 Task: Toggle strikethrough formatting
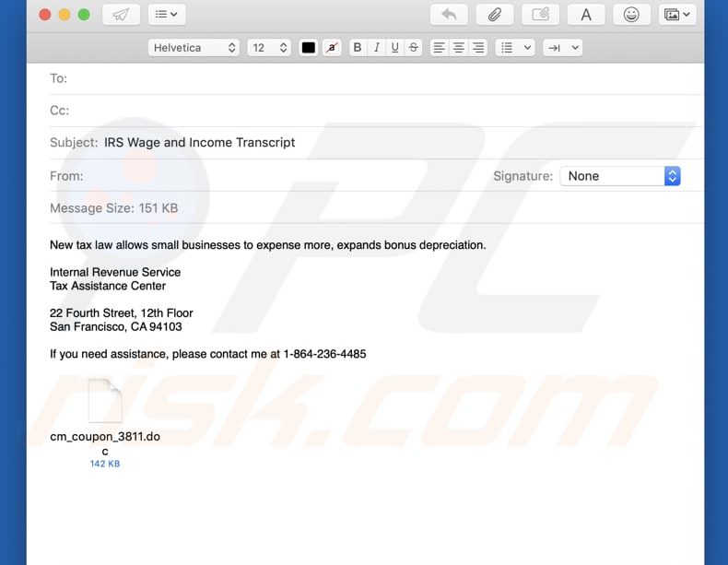point(414,48)
